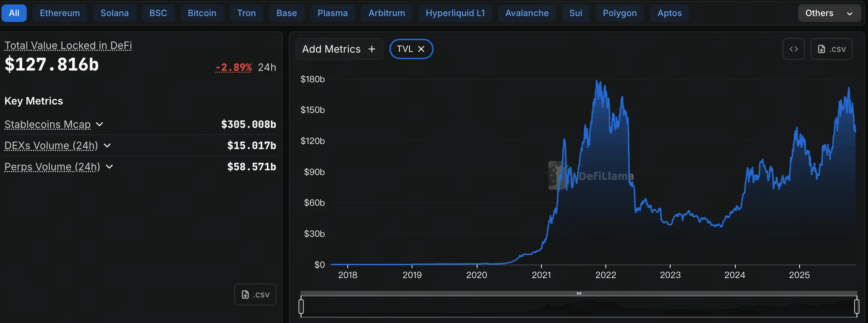Select the Plasma chain tab
The width and height of the screenshot is (868, 323).
point(332,13)
